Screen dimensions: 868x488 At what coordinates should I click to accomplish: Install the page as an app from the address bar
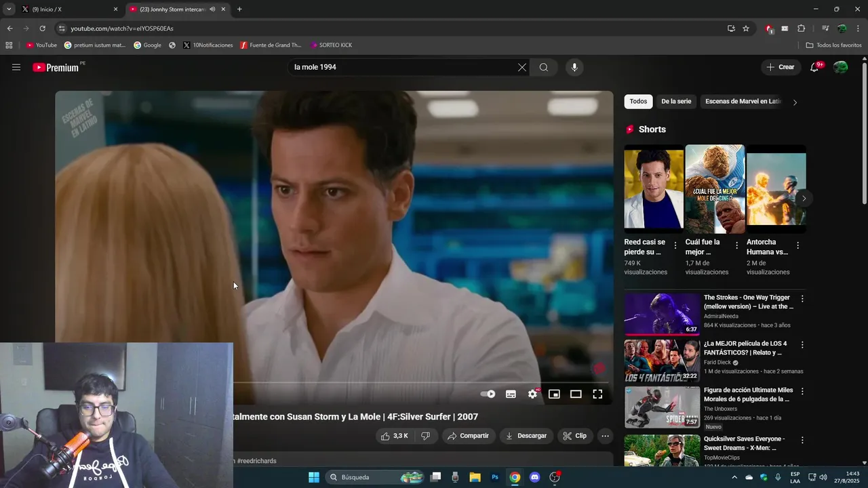coord(731,28)
